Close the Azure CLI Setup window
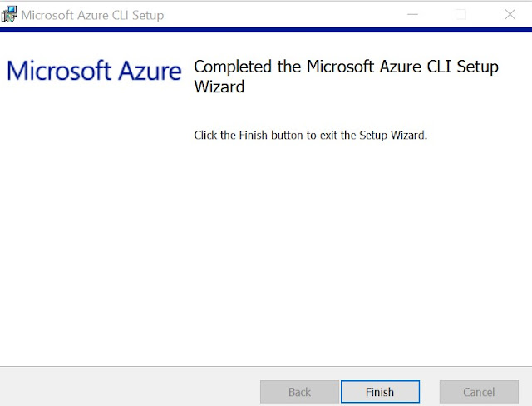 coord(510,14)
